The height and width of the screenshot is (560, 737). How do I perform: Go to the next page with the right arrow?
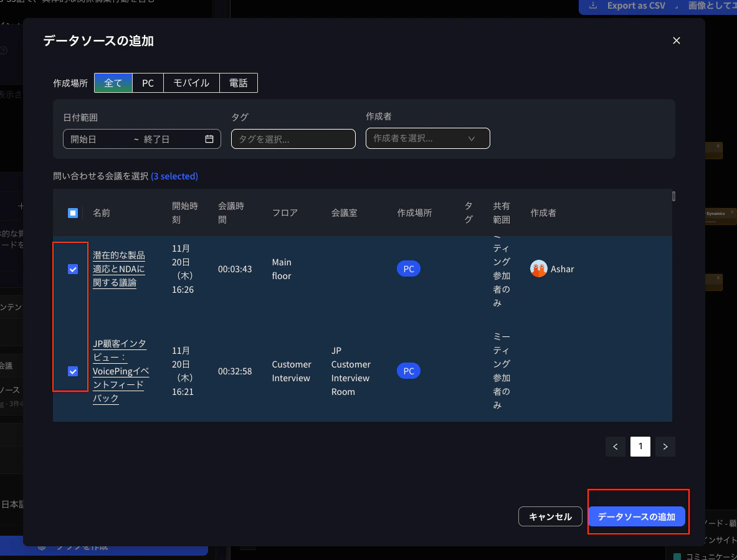[x=665, y=447]
